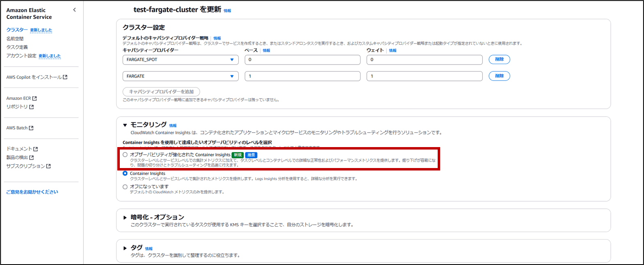
Task: Click the Amazon Elastic Container Service heading
Action: [29, 14]
